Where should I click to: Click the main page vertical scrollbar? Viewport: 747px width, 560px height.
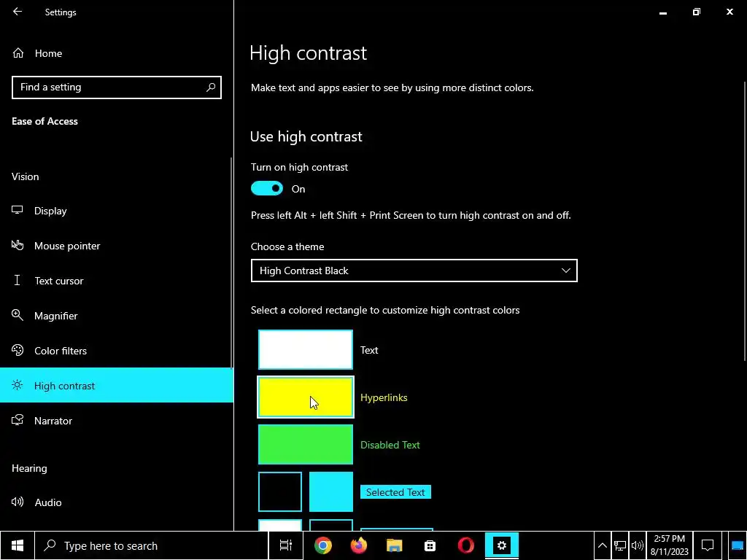pos(745,221)
